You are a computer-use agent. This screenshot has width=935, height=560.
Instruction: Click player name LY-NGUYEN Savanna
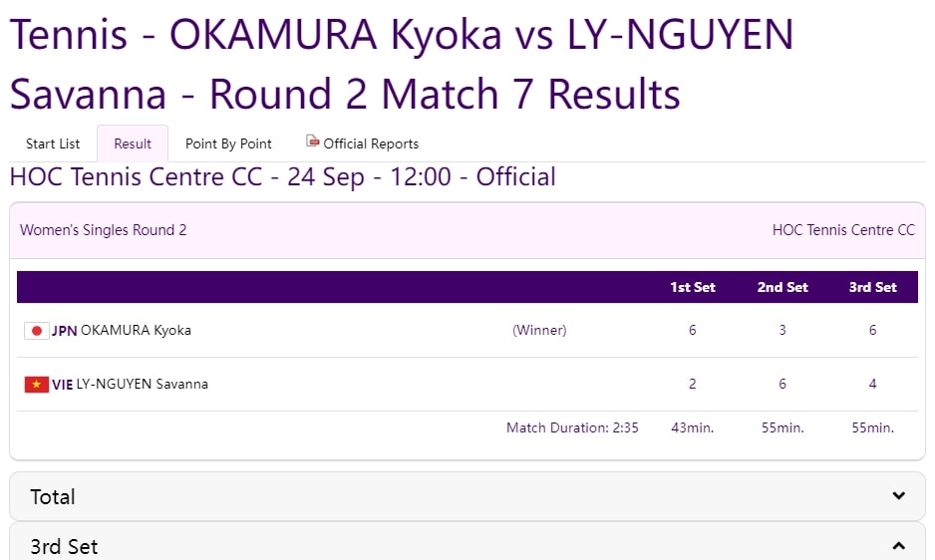tap(142, 384)
